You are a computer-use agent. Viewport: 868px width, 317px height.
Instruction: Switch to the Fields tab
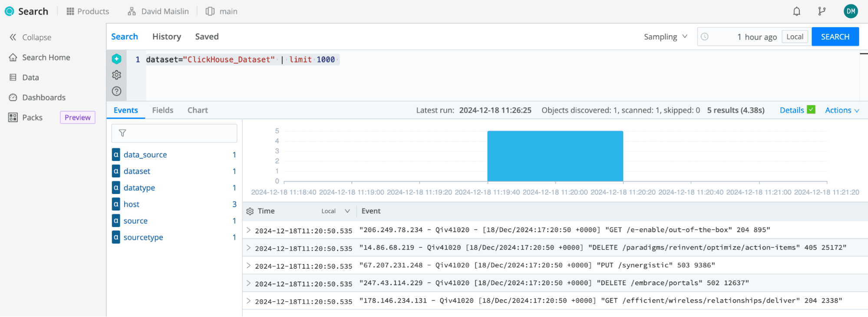[162, 110]
